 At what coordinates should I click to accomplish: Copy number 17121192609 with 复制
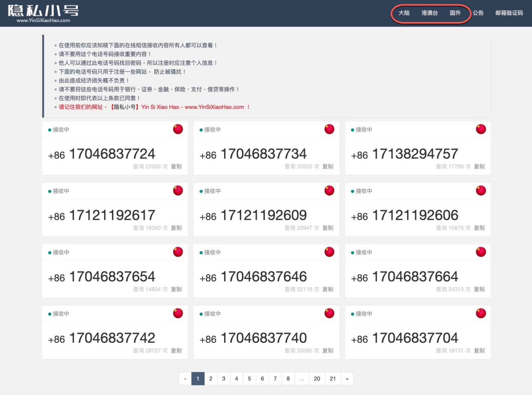[328, 228]
